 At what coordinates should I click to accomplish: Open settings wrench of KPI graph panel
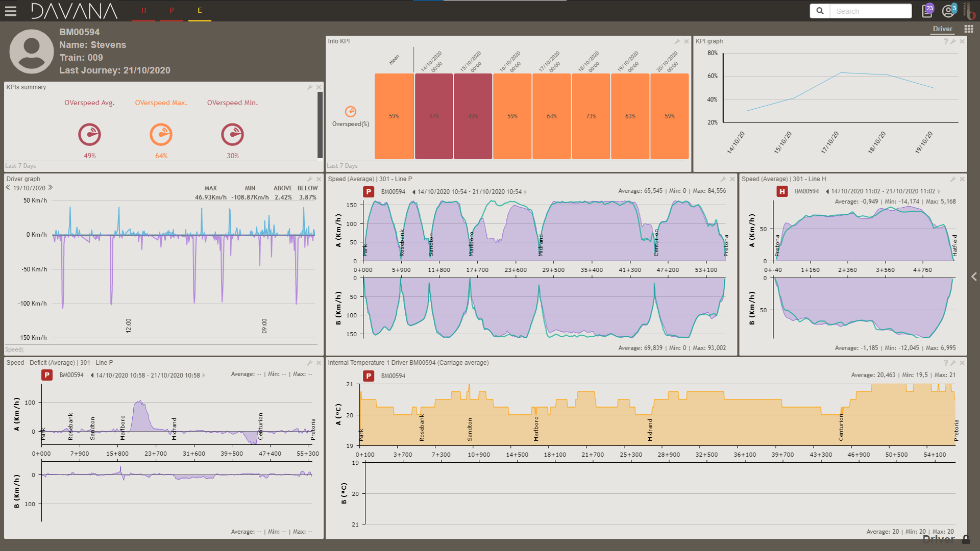click(x=953, y=41)
